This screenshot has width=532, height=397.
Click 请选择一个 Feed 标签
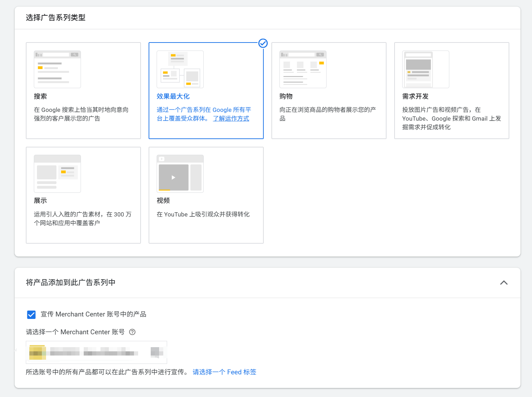tap(224, 372)
